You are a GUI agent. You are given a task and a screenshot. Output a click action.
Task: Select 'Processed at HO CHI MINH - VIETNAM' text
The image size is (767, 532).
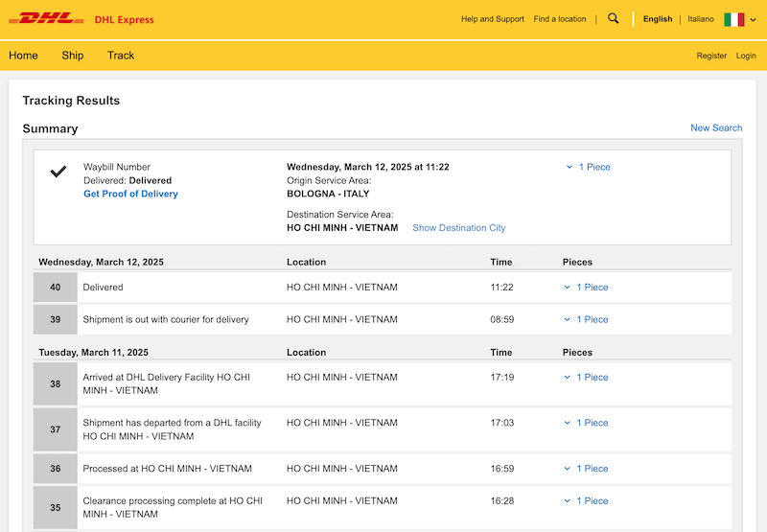tap(167, 469)
